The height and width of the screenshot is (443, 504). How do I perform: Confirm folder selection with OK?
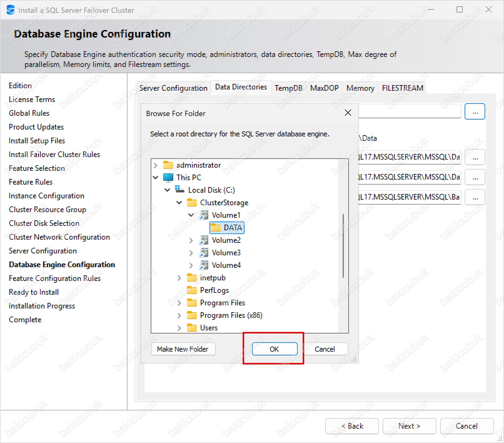click(274, 349)
